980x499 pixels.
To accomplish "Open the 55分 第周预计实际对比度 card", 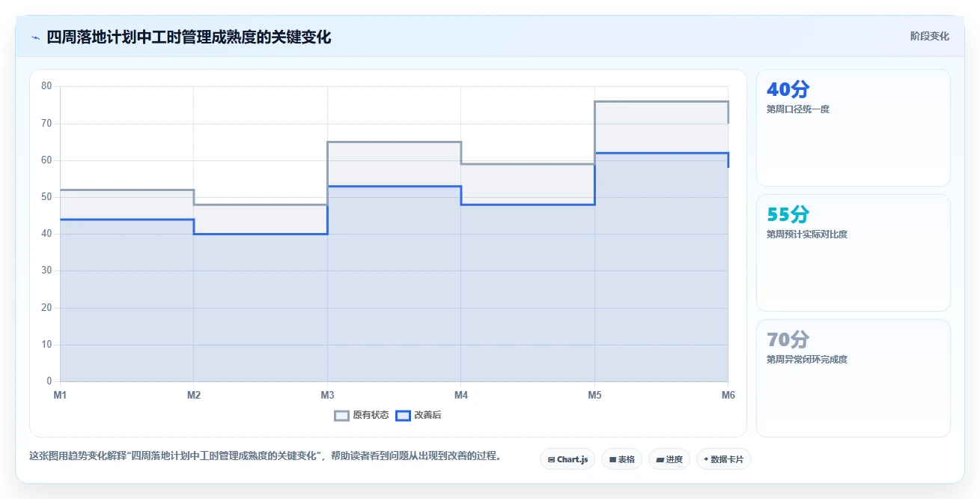I will tap(853, 252).
